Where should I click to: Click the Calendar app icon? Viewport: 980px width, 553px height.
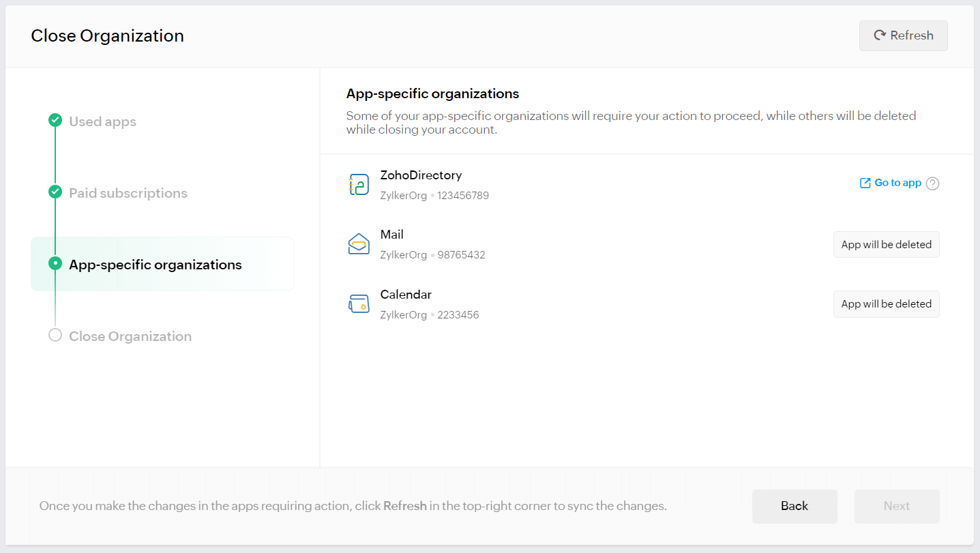point(359,304)
